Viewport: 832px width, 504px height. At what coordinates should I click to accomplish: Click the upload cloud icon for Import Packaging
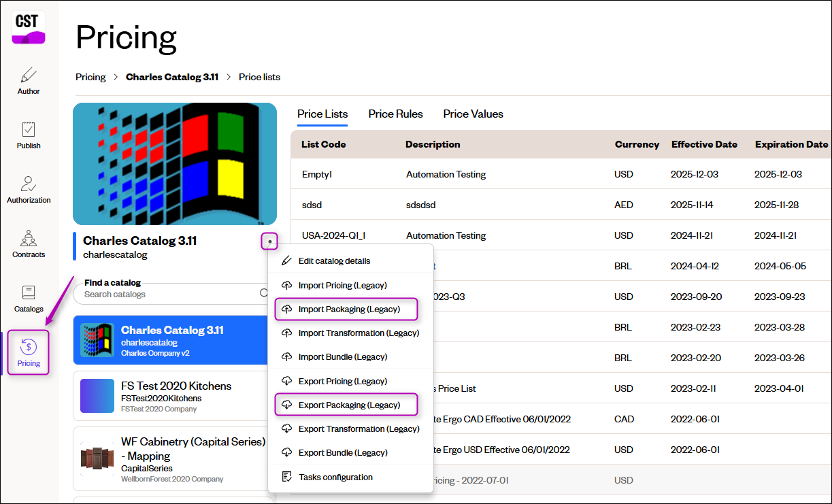[x=286, y=309]
